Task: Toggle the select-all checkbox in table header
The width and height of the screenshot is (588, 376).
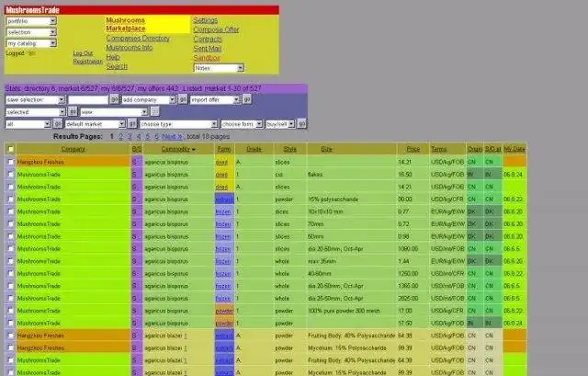Action: pyautogui.click(x=11, y=149)
